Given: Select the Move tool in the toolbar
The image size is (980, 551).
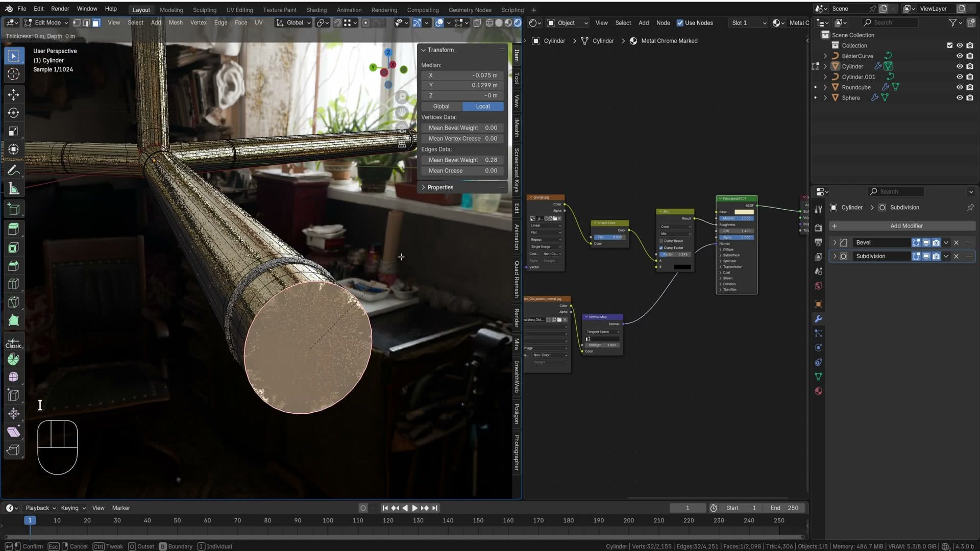Looking at the screenshot, I should 14,95.
